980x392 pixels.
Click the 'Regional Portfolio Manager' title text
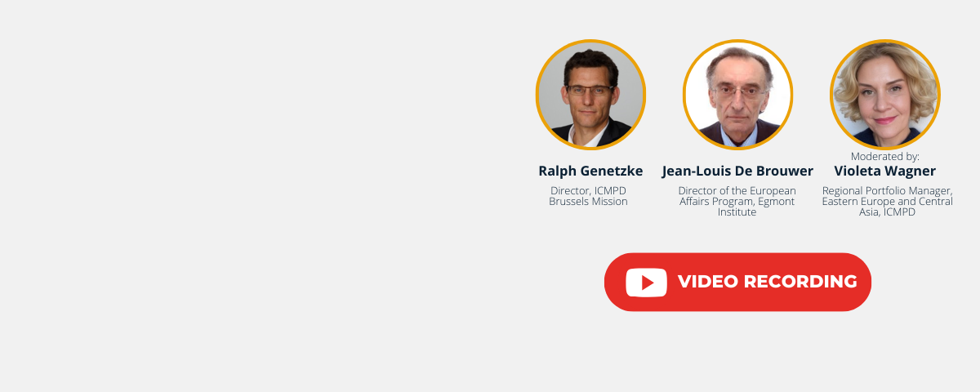(x=887, y=190)
